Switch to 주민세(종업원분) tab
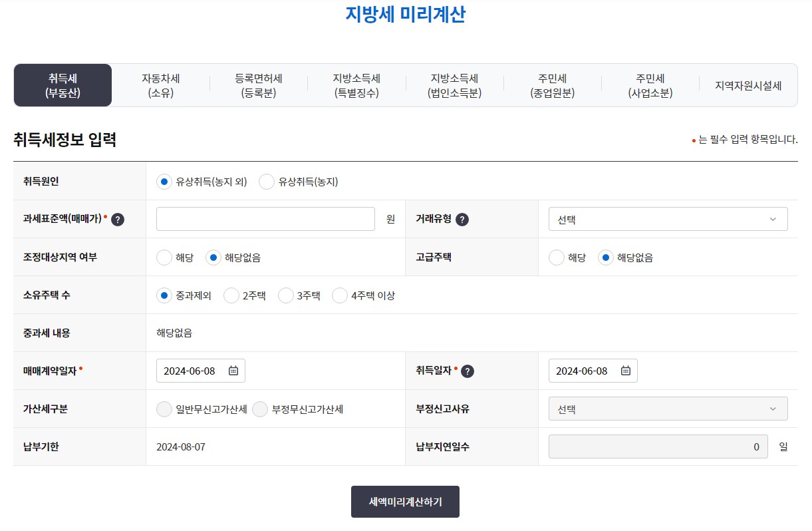Screen dimensions: 812x531 (553, 85)
